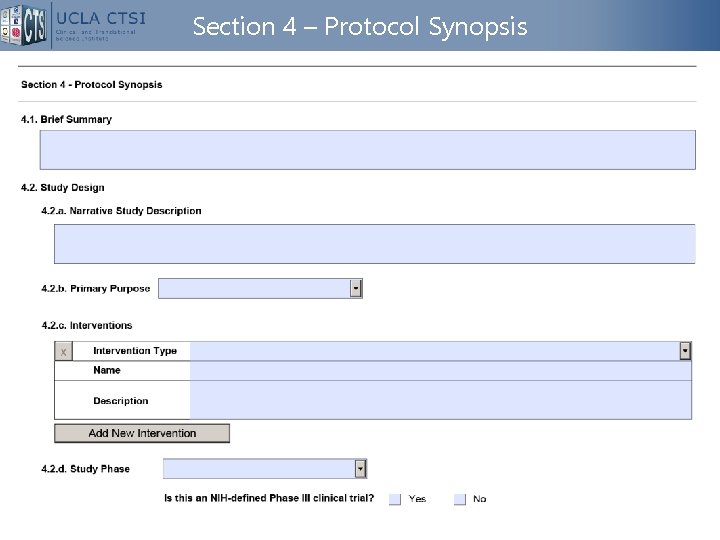
Task: Open the Primary Purpose combo box
Action: [254, 288]
